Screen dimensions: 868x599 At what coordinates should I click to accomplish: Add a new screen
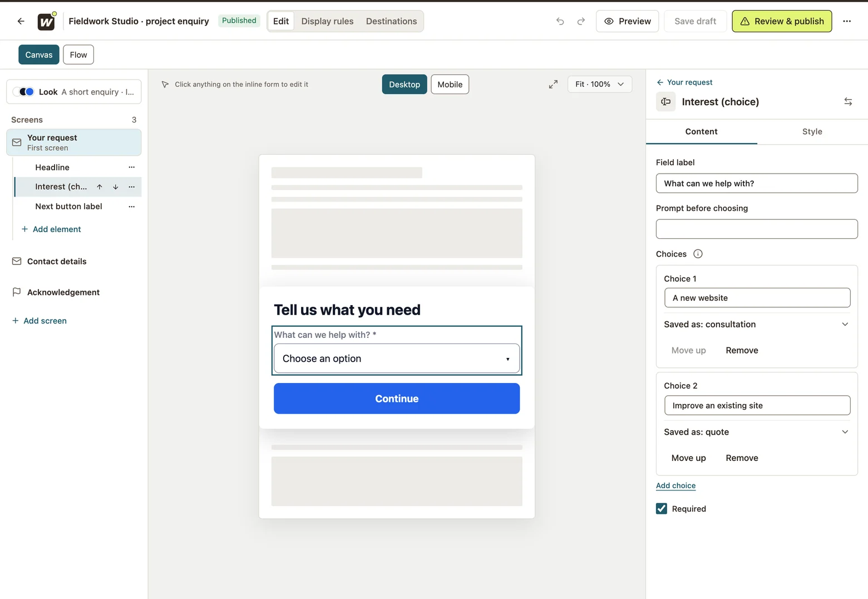pos(40,321)
